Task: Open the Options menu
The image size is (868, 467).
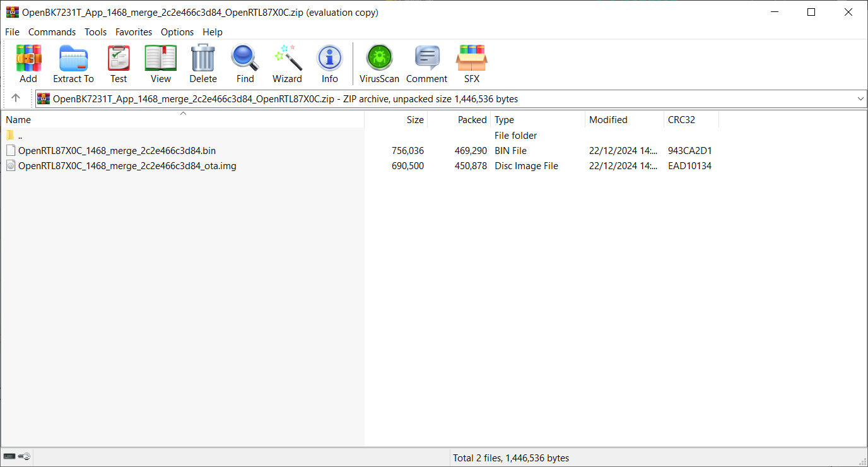Action: 177,32
